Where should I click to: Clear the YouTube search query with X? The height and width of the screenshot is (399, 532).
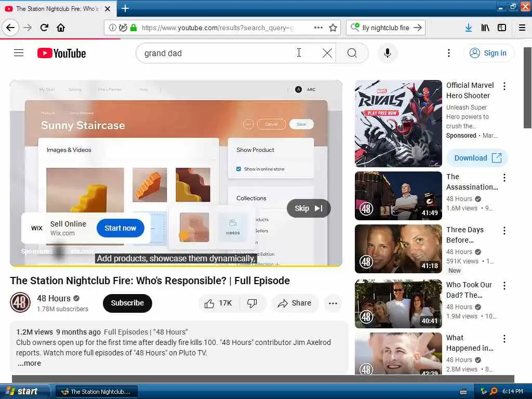click(327, 53)
